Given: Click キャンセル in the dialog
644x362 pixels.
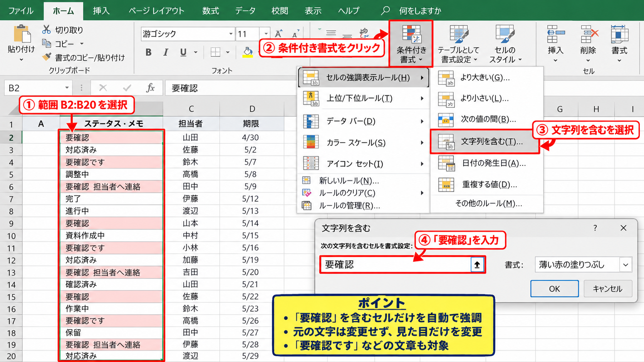Looking at the screenshot, I should (607, 289).
